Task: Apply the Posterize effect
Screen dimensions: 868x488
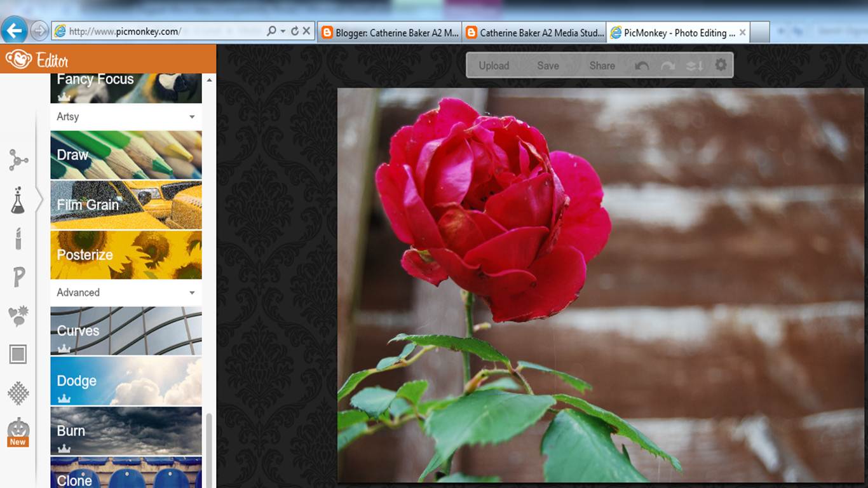Action: coord(126,255)
